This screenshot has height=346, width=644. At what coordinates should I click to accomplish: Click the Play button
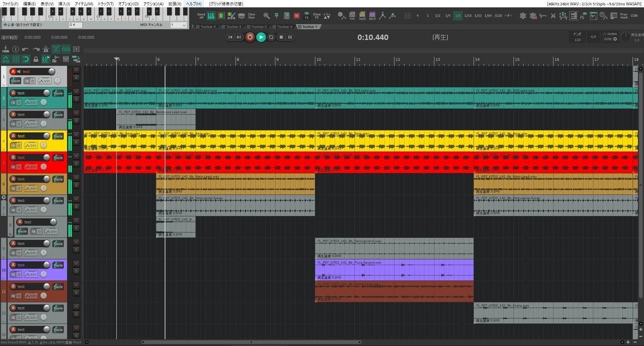261,37
